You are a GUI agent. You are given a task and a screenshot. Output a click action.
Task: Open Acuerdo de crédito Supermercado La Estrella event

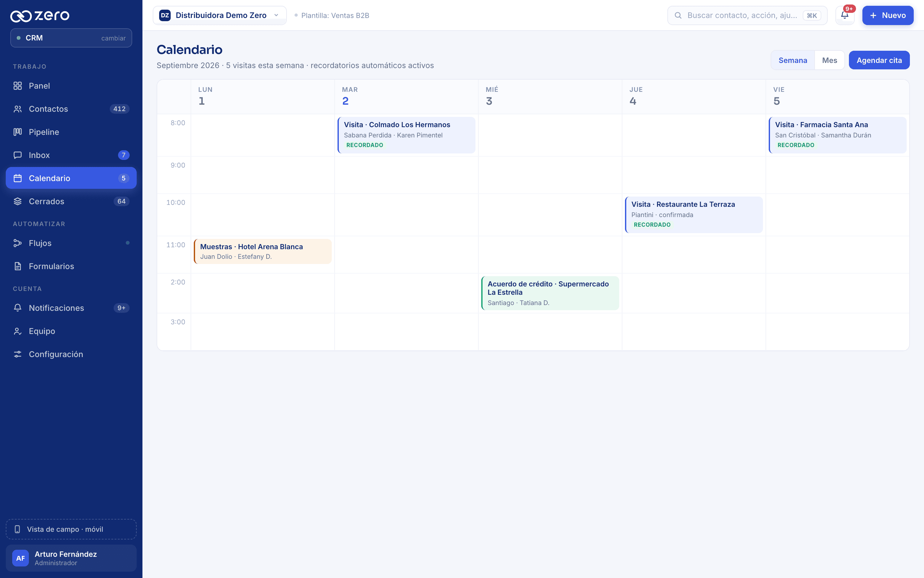click(550, 293)
